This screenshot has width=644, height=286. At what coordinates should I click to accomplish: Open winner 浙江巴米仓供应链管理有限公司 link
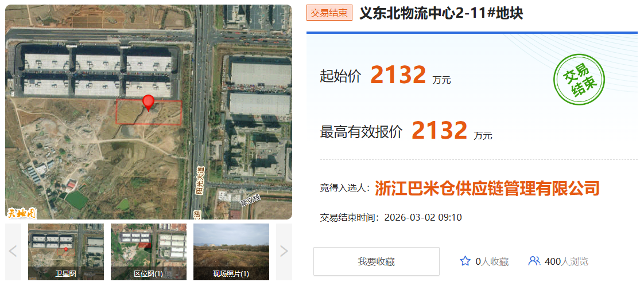point(487,189)
